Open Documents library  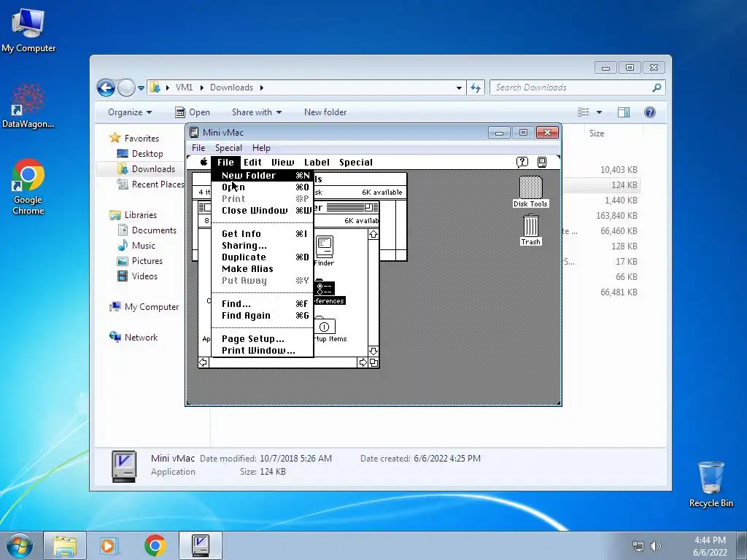pyautogui.click(x=147, y=230)
